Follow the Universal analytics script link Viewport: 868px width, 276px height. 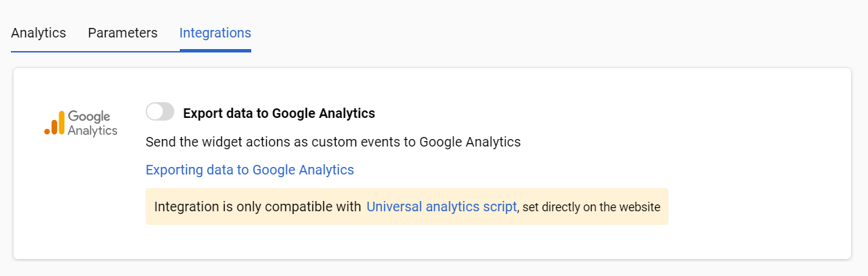point(442,206)
